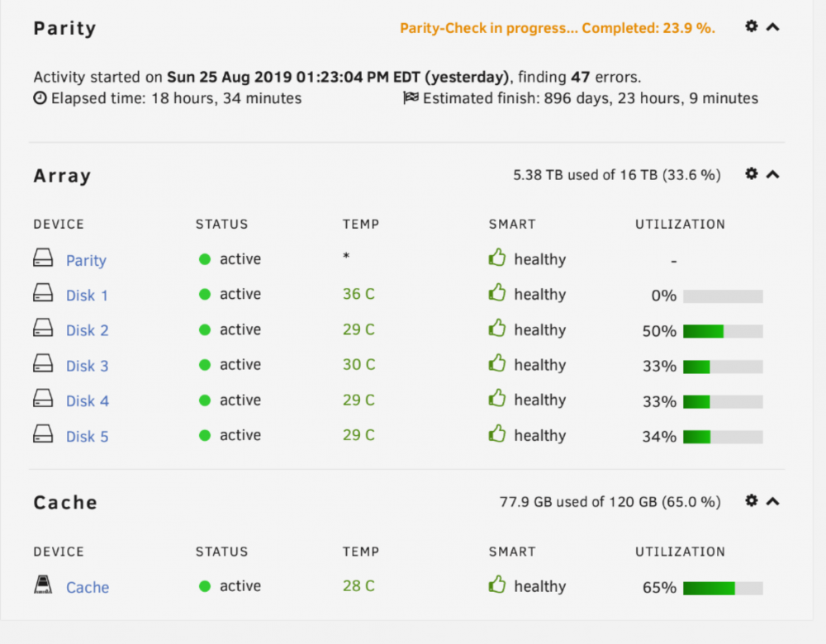Click Disk 5 SMART thumbs-up icon
Screen dimensions: 826x644
pos(496,434)
